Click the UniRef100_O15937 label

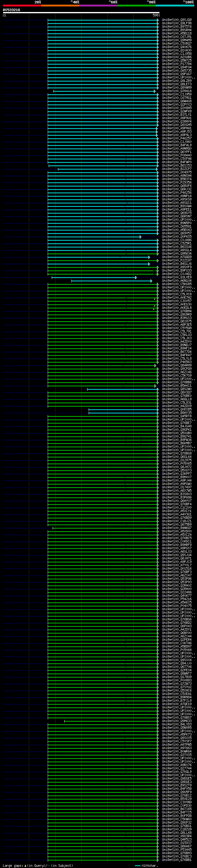pos(177,843)
